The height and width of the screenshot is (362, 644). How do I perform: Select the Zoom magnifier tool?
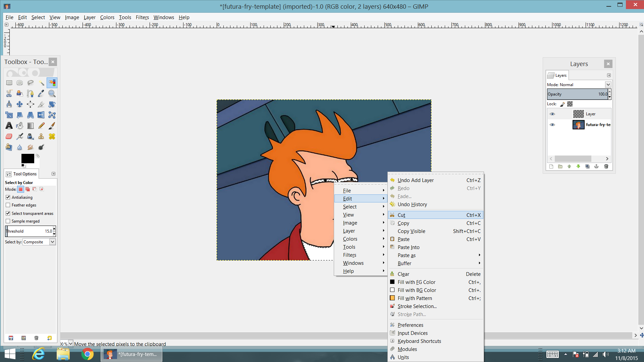pos(52,94)
